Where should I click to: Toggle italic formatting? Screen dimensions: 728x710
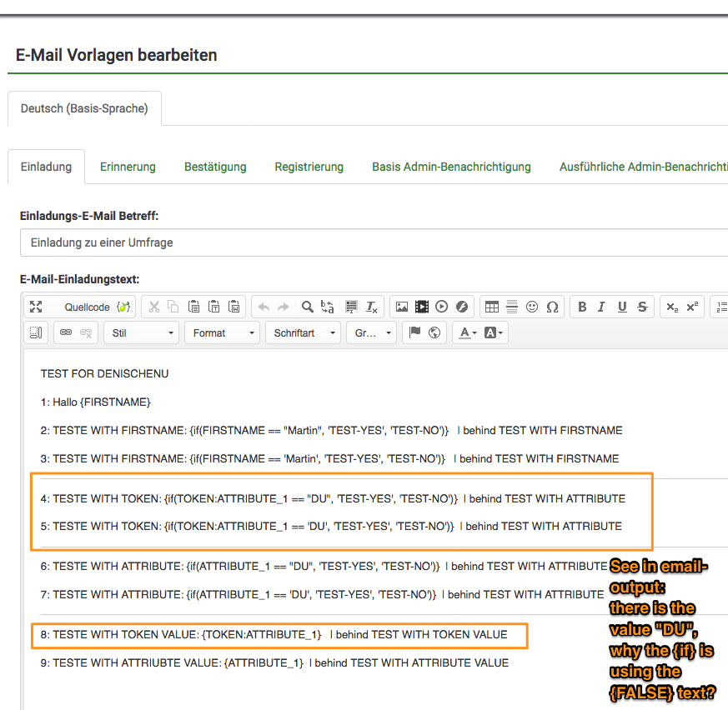[x=602, y=307]
